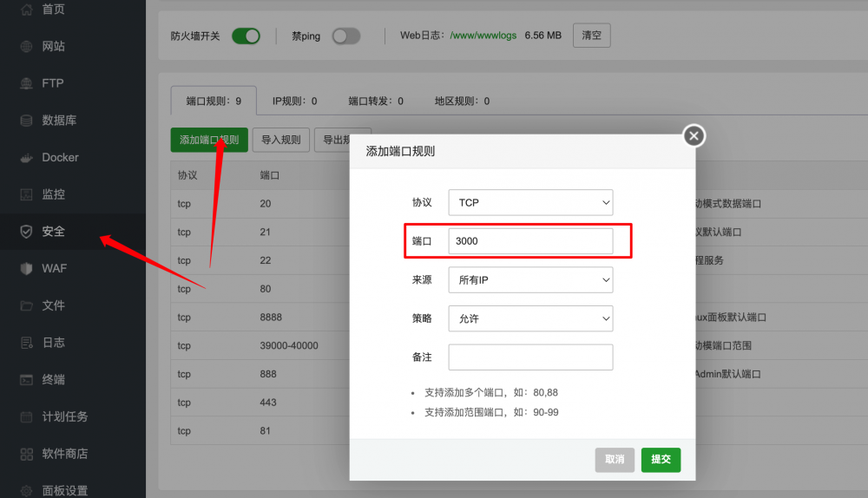Open the source 所有IP dropdown
This screenshot has width=868, height=498.
click(x=530, y=279)
